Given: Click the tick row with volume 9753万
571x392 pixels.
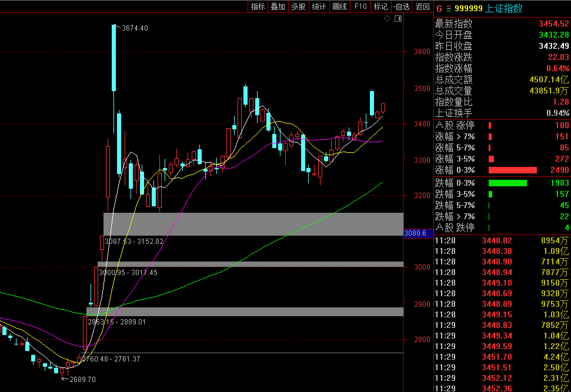Looking at the screenshot, I should pyautogui.click(x=502, y=304).
